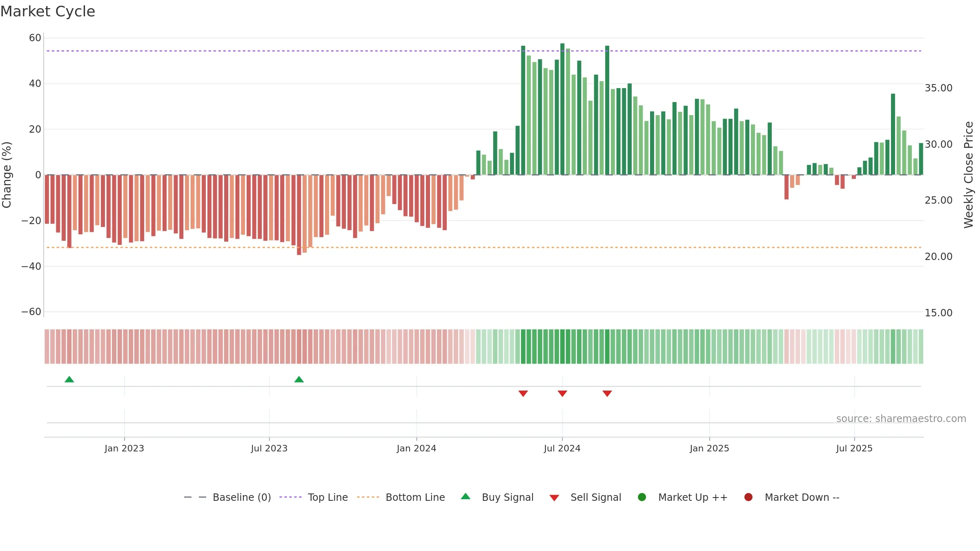Toggle the Buy Signal legend entry
This screenshot has width=980, height=551.
[x=497, y=497]
